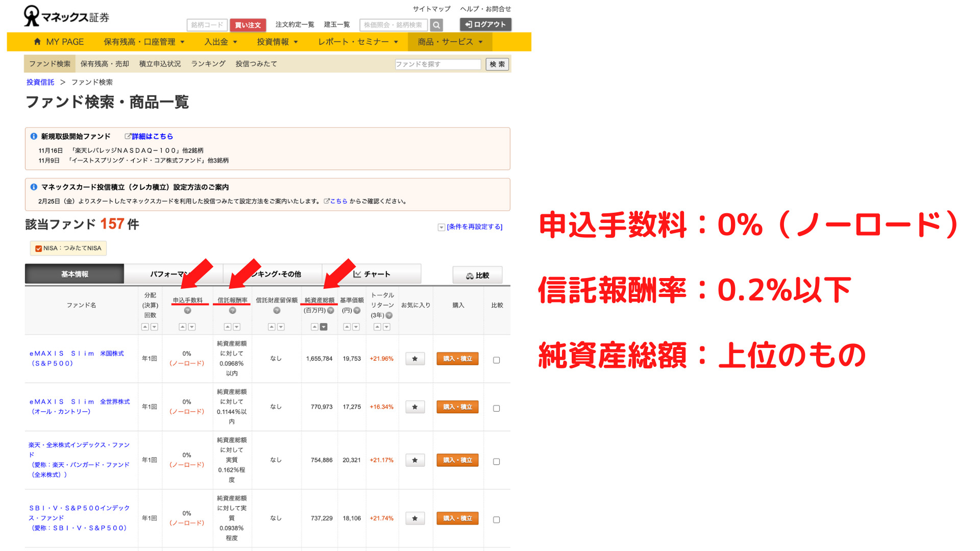Favorite star for 楽天・全米株式インデックス

(x=415, y=460)
